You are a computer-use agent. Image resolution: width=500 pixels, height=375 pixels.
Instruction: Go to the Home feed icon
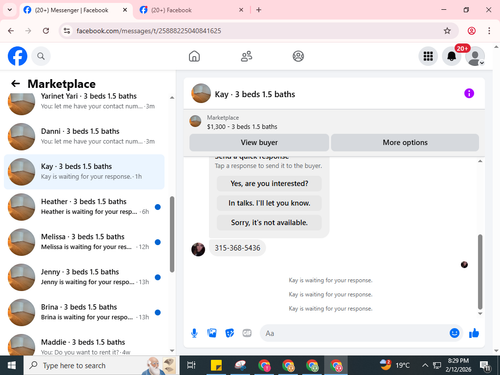pyautogui.click(x=194, y=56)
